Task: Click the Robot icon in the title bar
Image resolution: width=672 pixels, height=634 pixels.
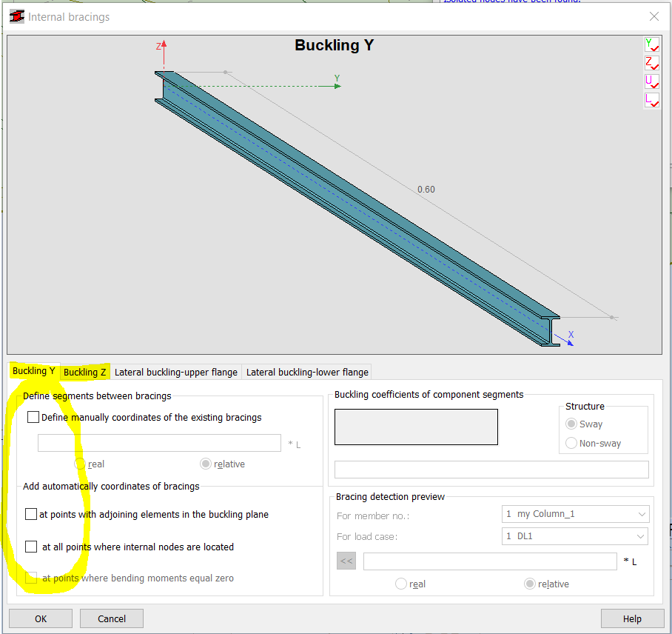Action: click(x=16, y=16)
